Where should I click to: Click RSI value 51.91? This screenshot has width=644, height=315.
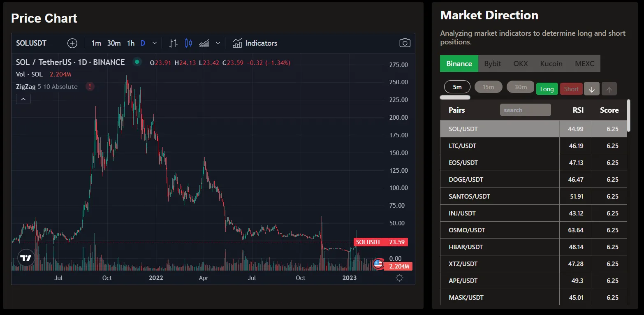[577, 196]
